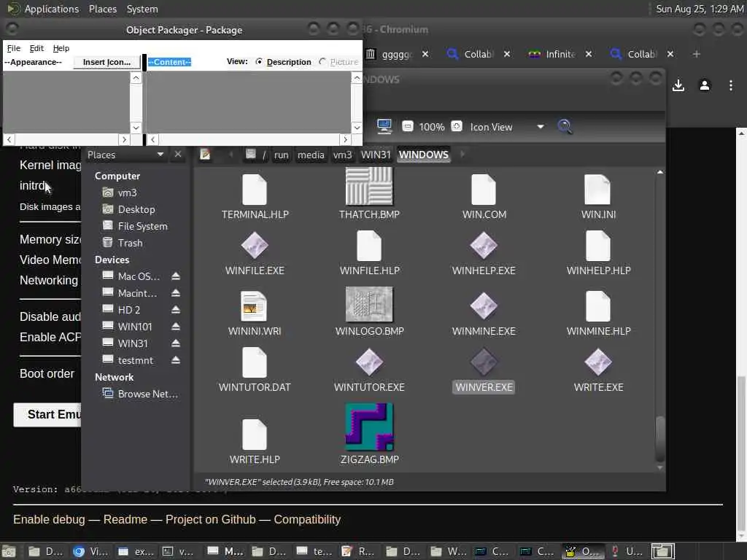This screenshot has width=747, height=560.
Task: Open Help menu in Object Packager
Action: click(61, 48)
